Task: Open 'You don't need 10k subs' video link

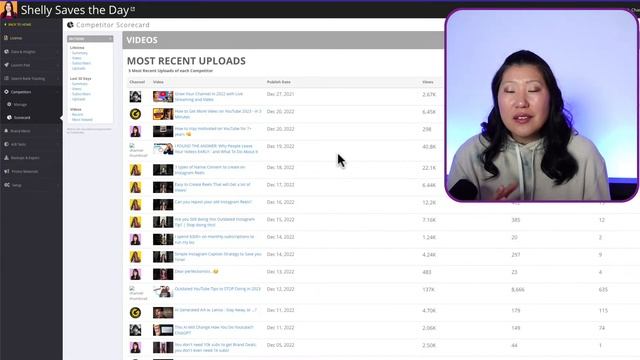Action: click(x=215, y=347)
